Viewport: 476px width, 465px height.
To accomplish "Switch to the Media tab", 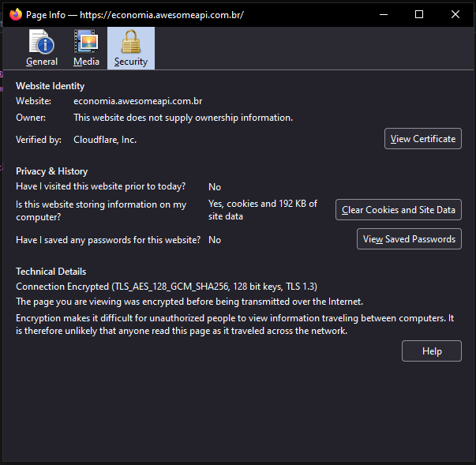I will 86,48.
